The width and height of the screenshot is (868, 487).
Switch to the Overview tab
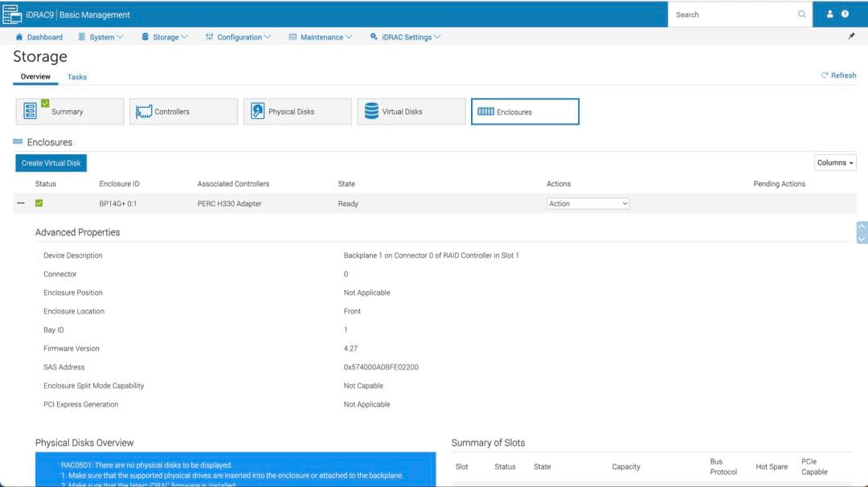(x=35, y=76)
